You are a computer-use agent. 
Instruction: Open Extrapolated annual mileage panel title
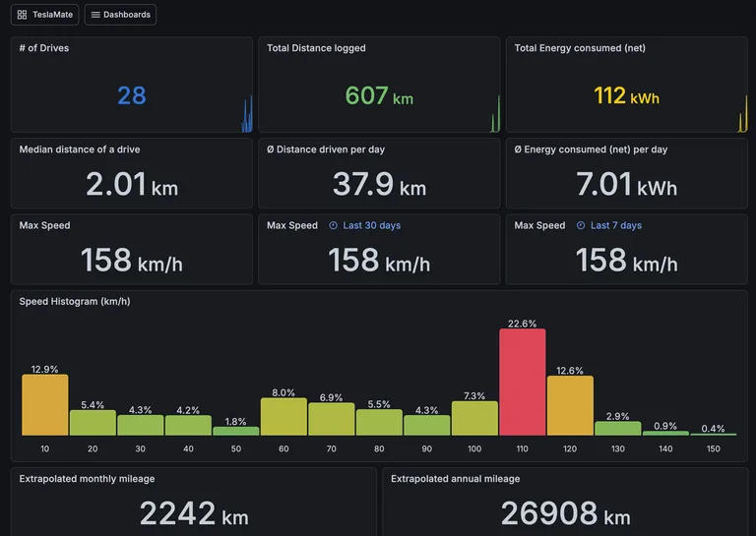(x=455, y=479)
